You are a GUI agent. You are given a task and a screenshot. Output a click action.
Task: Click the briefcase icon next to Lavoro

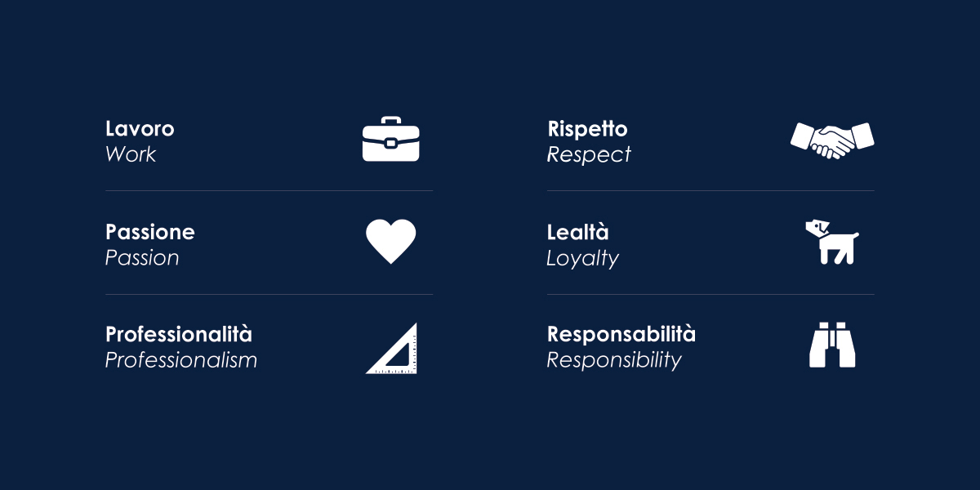tap(390, 140)
